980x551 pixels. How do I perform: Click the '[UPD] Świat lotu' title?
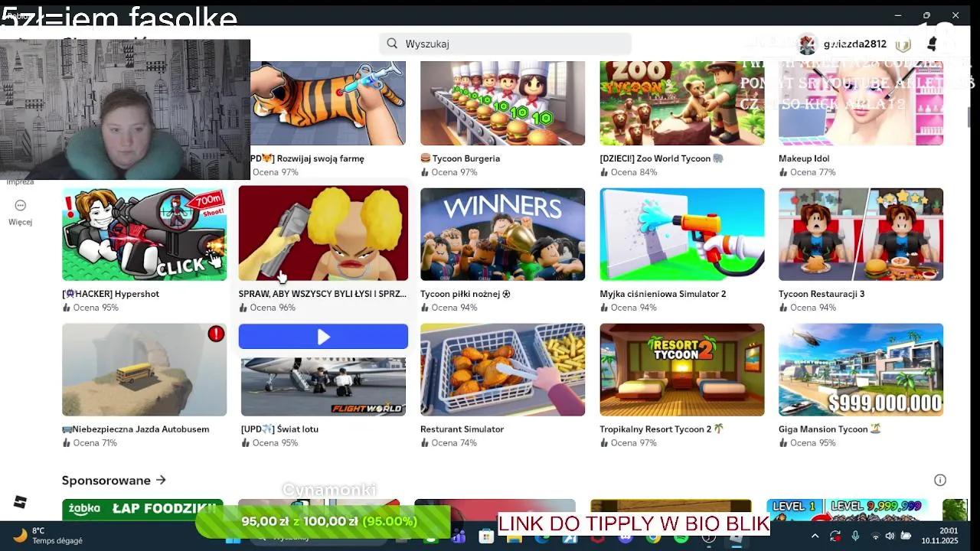[x=279, y=429]
